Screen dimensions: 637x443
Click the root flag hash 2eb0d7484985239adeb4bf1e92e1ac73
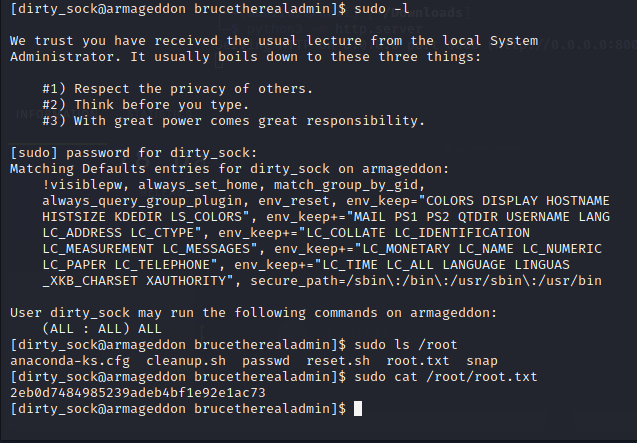(138, 393)
